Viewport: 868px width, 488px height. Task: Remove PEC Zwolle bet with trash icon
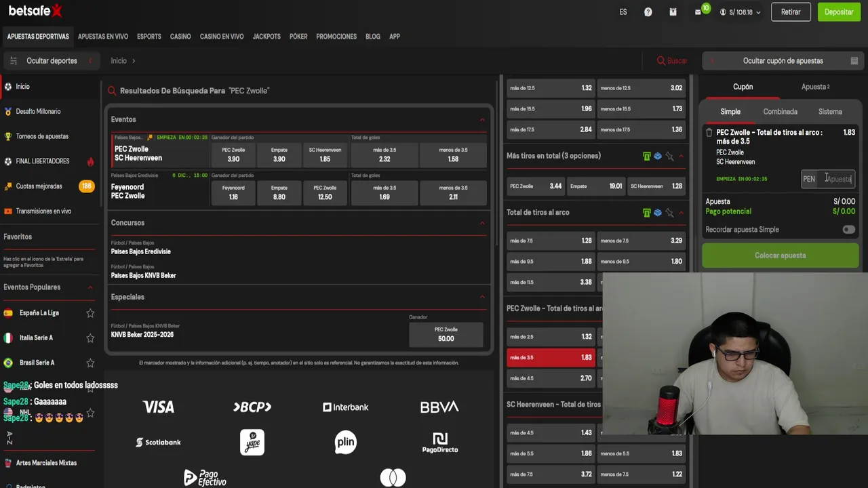pyautogui.click(x=709, y=133)
